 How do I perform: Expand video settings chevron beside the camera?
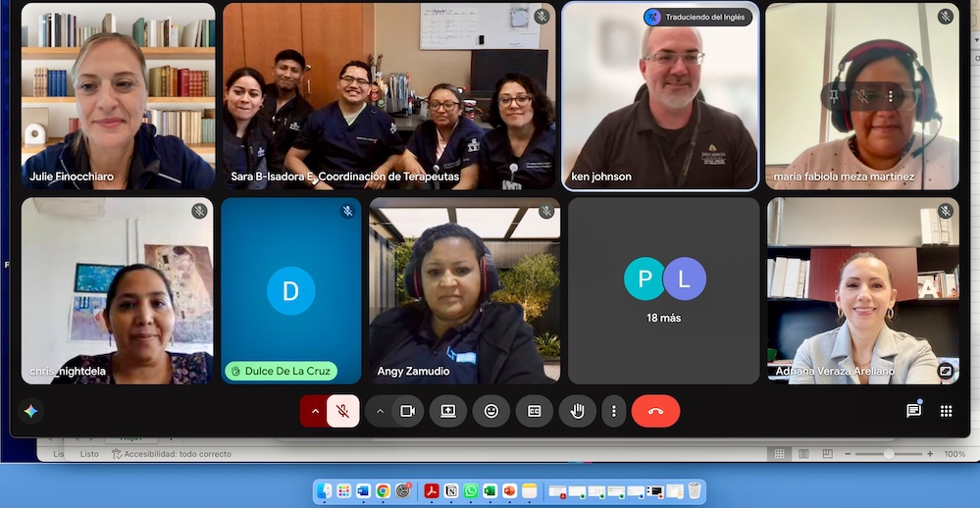(x=380, y=411)
